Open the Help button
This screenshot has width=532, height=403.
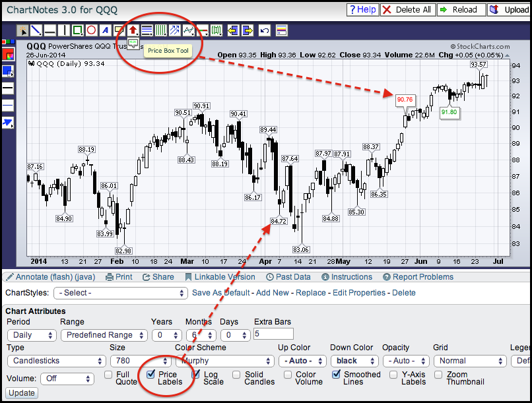(362, 9)
